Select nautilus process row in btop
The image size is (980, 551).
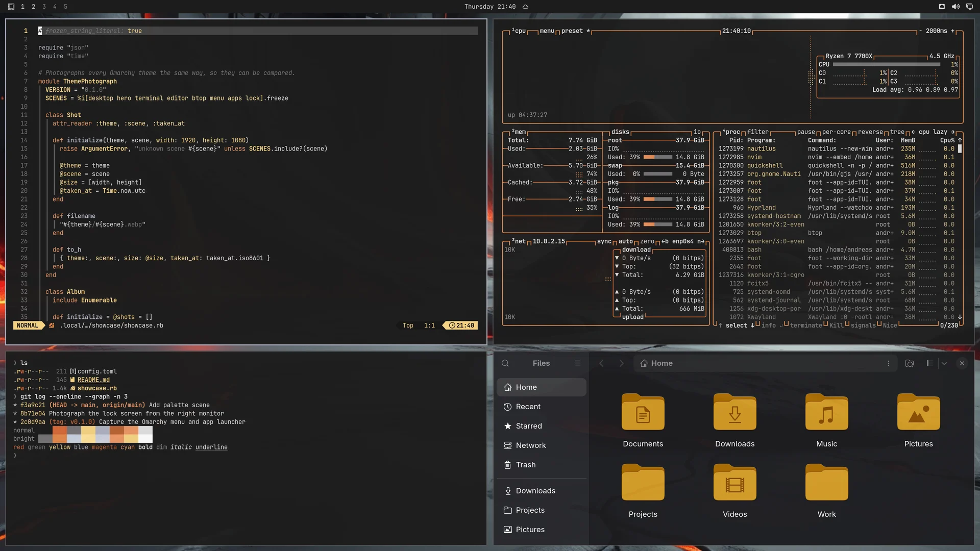coord(836,148)
